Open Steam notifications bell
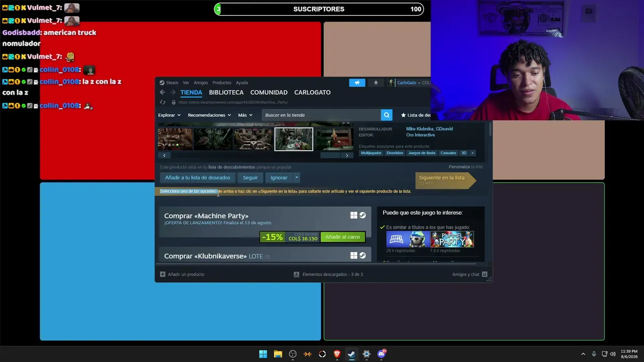This screenshot has height=362, width=644. click(x=376, y=83)
